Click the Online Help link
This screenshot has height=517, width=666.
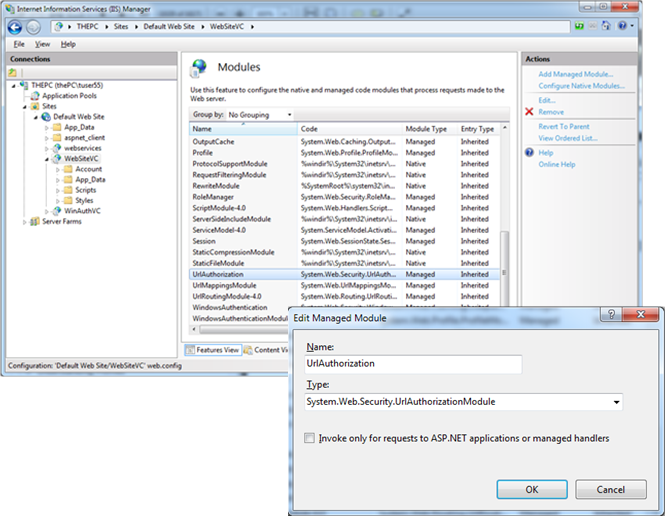[x=557, y=164]
